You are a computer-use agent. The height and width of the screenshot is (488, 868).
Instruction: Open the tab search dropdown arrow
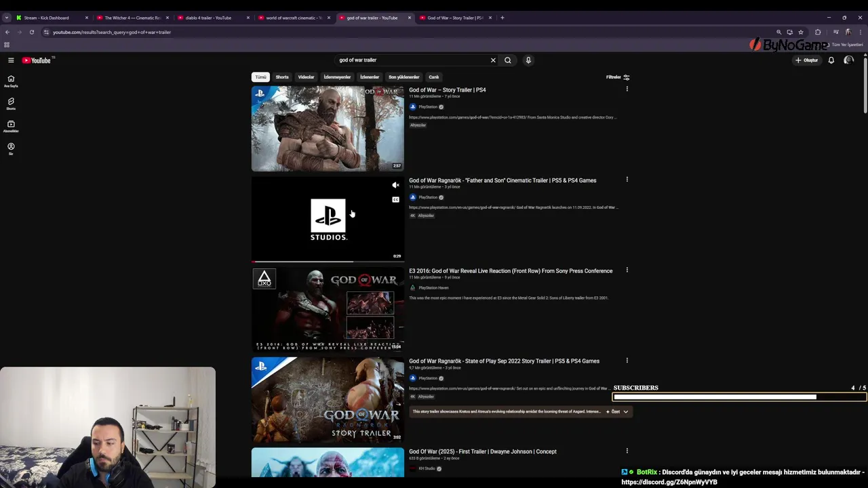click(7, 18)
